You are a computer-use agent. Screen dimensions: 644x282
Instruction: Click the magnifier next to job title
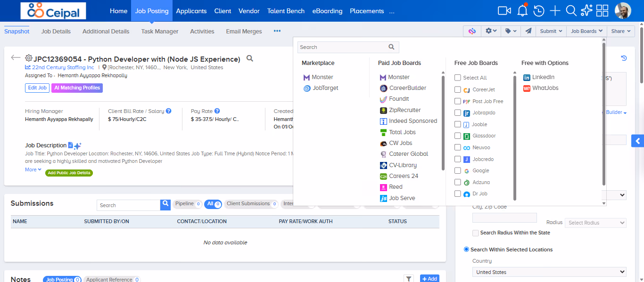click(250, 58)
